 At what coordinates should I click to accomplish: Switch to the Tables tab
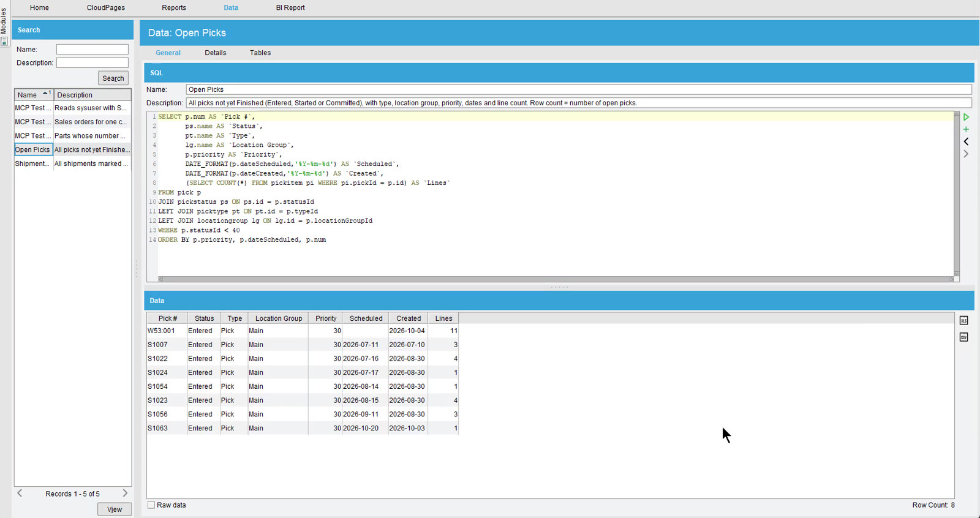tap(260, 53)
